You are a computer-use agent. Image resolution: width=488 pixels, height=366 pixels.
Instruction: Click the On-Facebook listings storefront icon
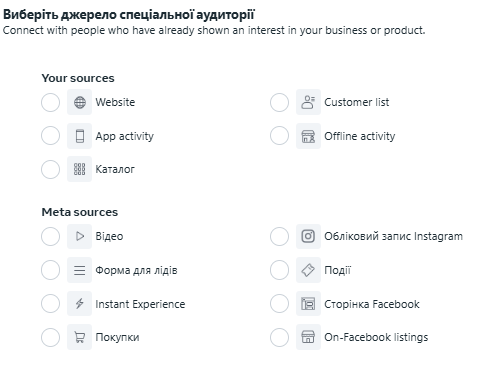pyautogui.click(x=308, y=337)
